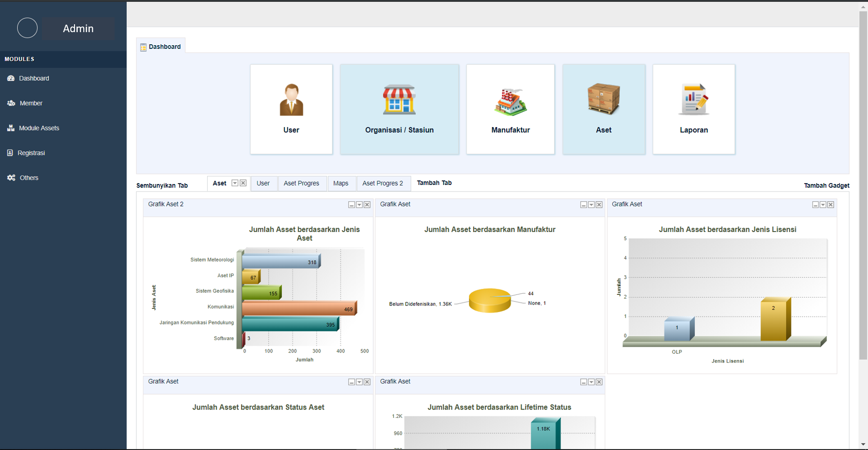The width and height of the screenshot is (868, 450).
Task: Switch to the Aset Progres tab
Action: (x=301, y=183)
